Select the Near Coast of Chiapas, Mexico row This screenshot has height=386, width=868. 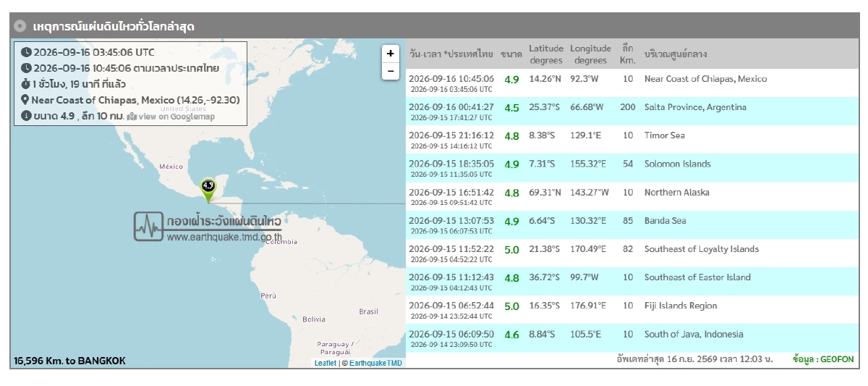(632, 83)
